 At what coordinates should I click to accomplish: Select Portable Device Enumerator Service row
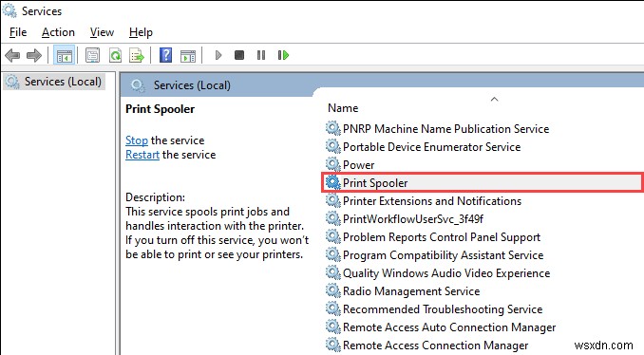point(424,147)
